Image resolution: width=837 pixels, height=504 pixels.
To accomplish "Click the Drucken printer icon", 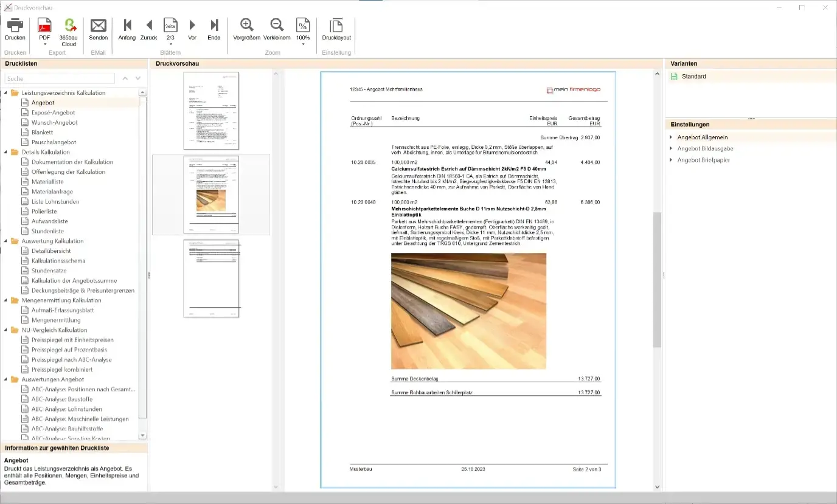I will pyautogui.click(x=15, y=26).
